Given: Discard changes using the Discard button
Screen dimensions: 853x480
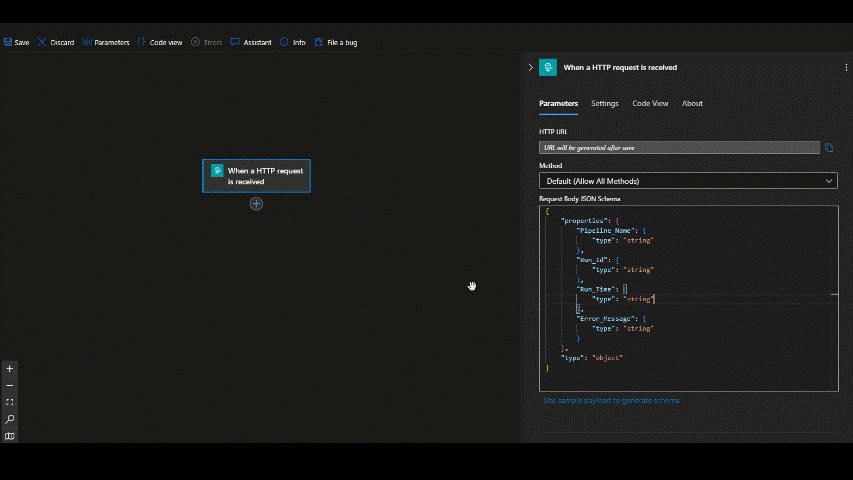Looking at the screenshot, I should point(56,42).
